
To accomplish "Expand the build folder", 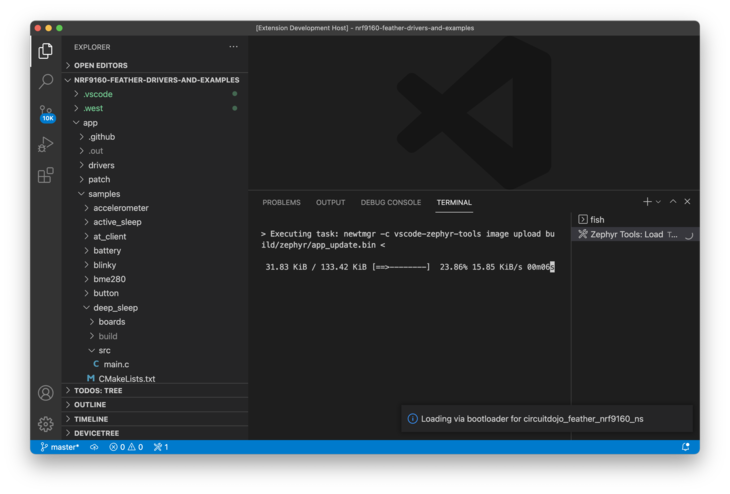I will [x=155, y=336].
